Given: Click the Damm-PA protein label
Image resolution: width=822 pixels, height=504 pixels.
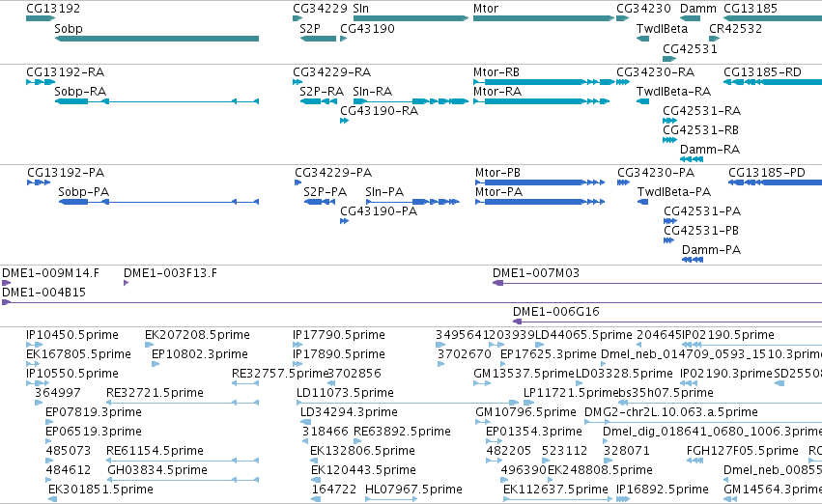Looking at the screenshot, I should pos(711,250).
